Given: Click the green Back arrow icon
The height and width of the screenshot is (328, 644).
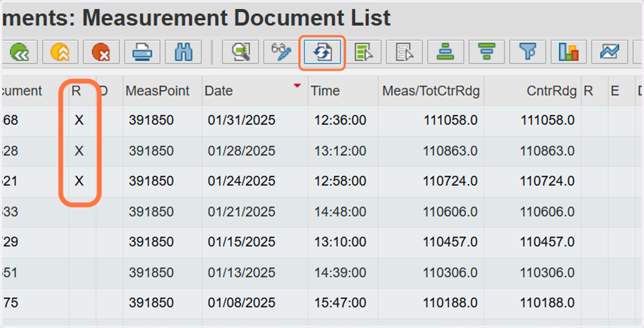Looking at the screenshot, I should (x=19, y=53).
